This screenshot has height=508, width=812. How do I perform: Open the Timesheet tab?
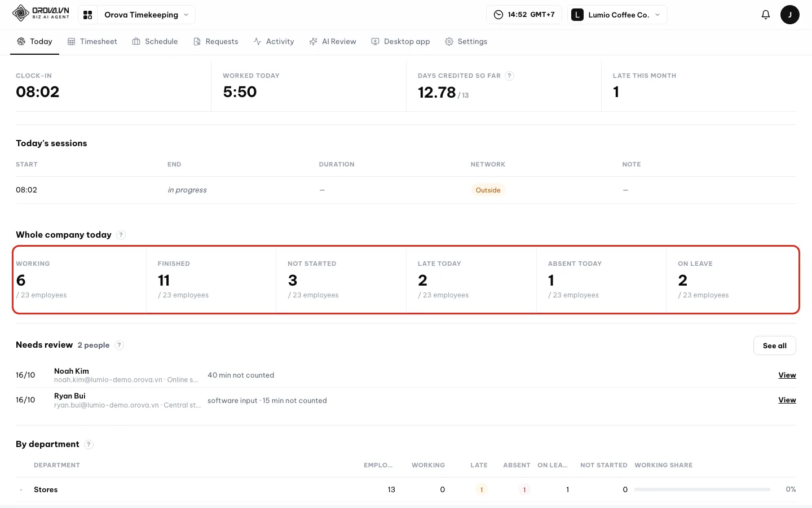pos(92,42)
